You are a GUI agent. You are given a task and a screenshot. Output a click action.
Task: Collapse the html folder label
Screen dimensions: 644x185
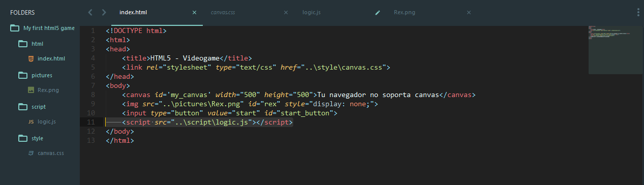click(x=38, y=44)
